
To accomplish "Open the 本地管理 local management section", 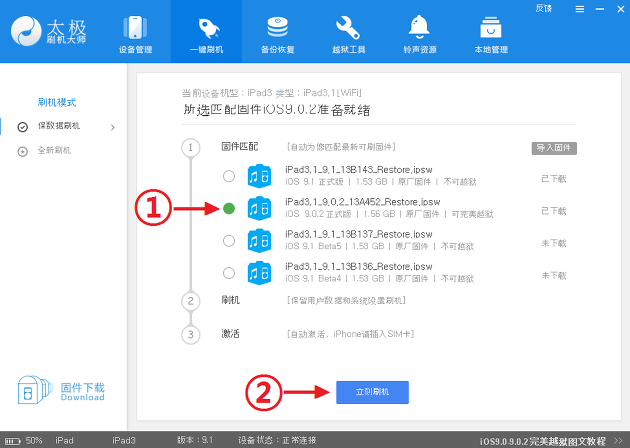I will click(491, 34).
